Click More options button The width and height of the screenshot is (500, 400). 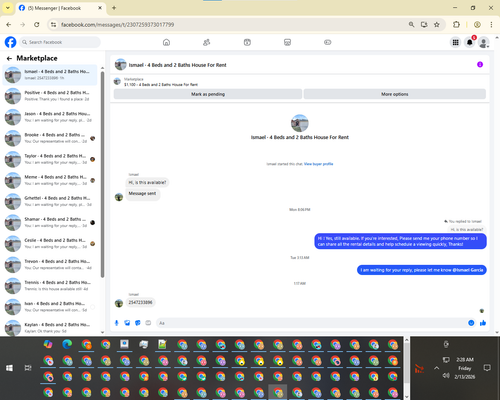click(395, 94)
